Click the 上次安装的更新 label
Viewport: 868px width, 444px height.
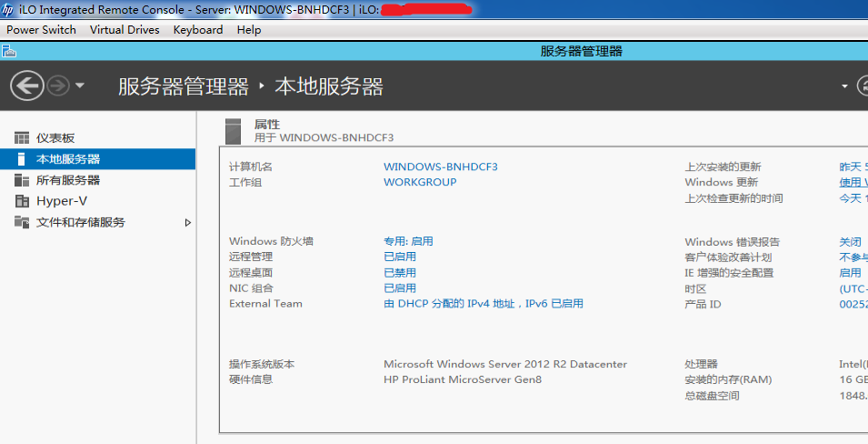723,166
